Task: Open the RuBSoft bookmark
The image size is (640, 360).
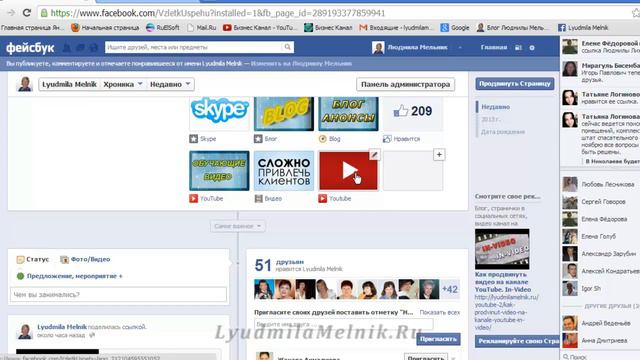Action: tap(162, 27)
